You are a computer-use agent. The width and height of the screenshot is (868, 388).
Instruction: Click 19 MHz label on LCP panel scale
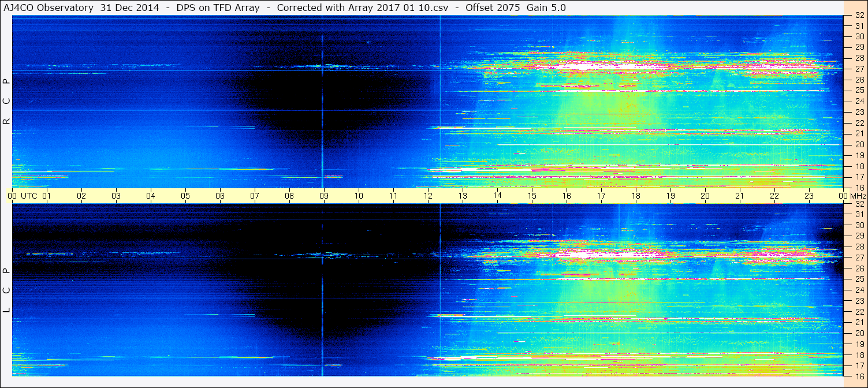click(x=859, y=344)
